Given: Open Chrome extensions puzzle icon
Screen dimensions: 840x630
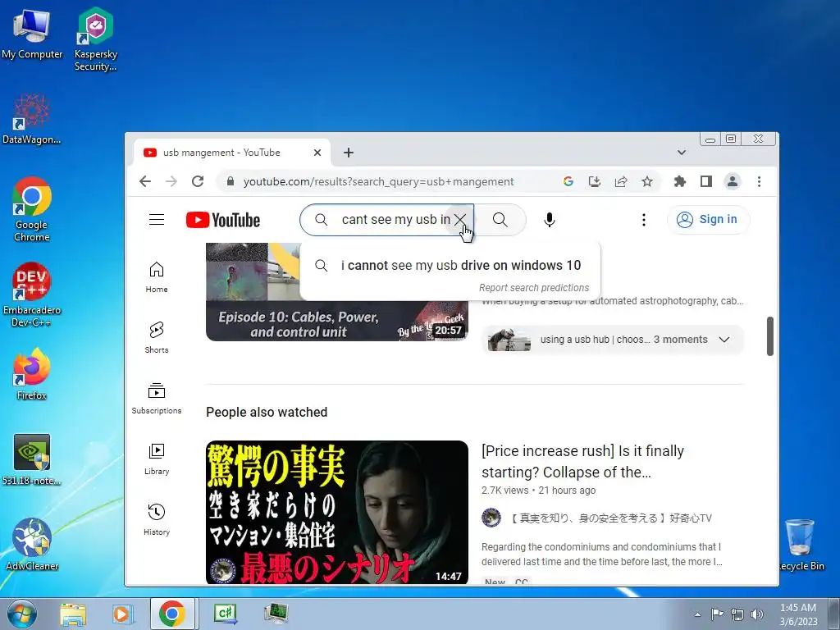Looking at the screenshot, I should point(680,181).
